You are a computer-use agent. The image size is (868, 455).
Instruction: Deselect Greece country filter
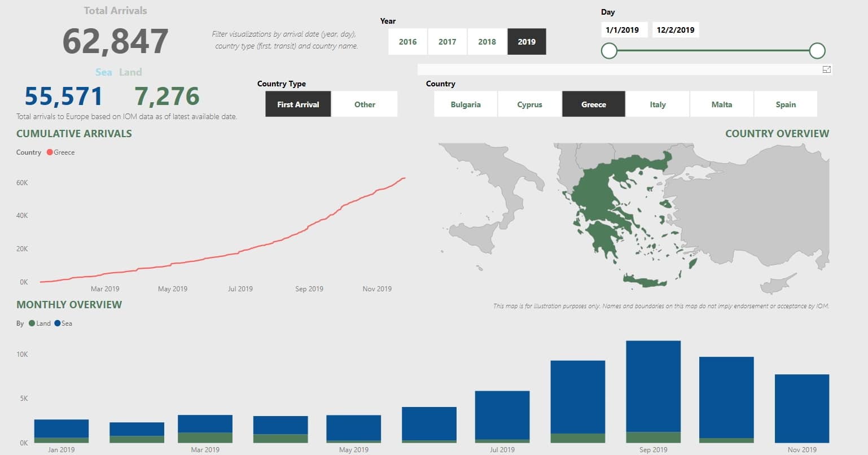[594, 104]
